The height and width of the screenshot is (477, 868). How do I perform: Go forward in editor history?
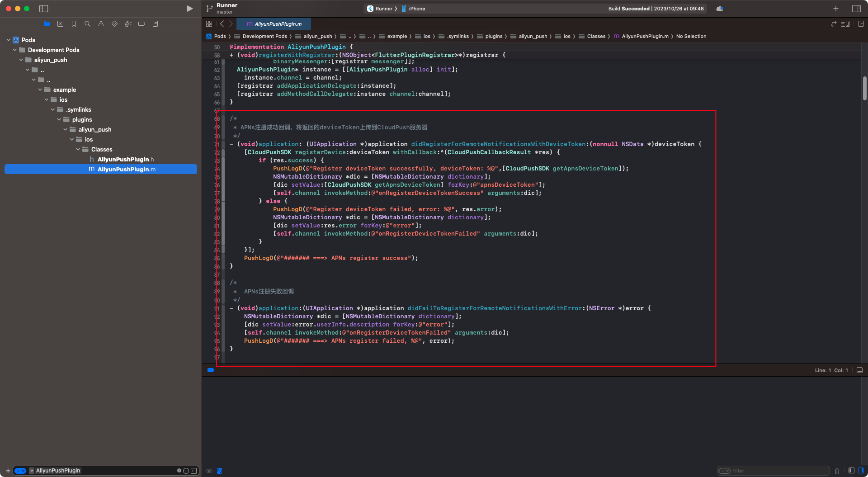(x=231, y=24)
